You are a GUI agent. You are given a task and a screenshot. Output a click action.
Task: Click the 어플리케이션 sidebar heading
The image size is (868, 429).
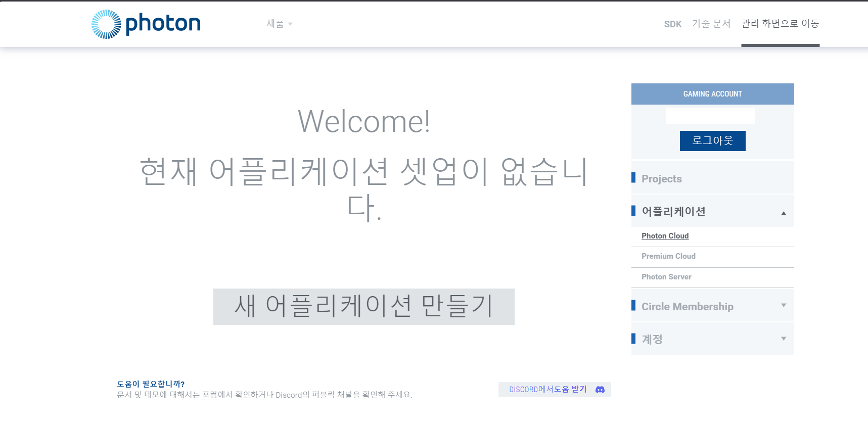pos(673,211)
